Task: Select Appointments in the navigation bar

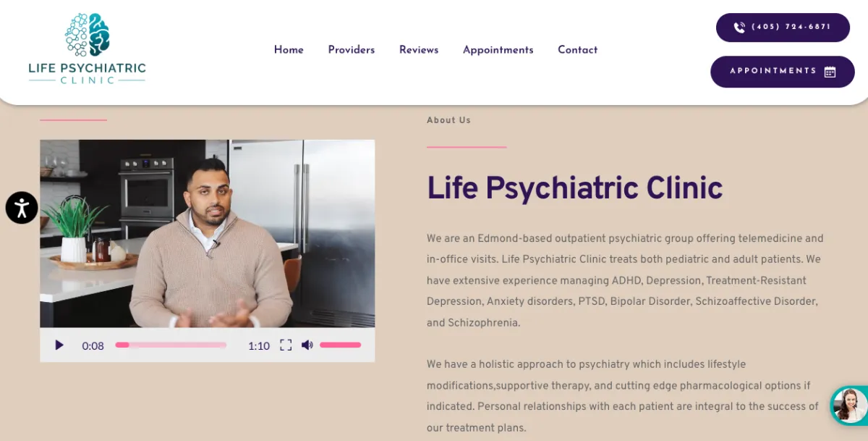Action: (498, 50)
